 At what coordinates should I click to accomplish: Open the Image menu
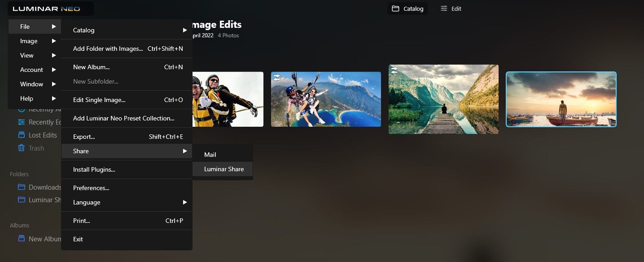point(35,41)
